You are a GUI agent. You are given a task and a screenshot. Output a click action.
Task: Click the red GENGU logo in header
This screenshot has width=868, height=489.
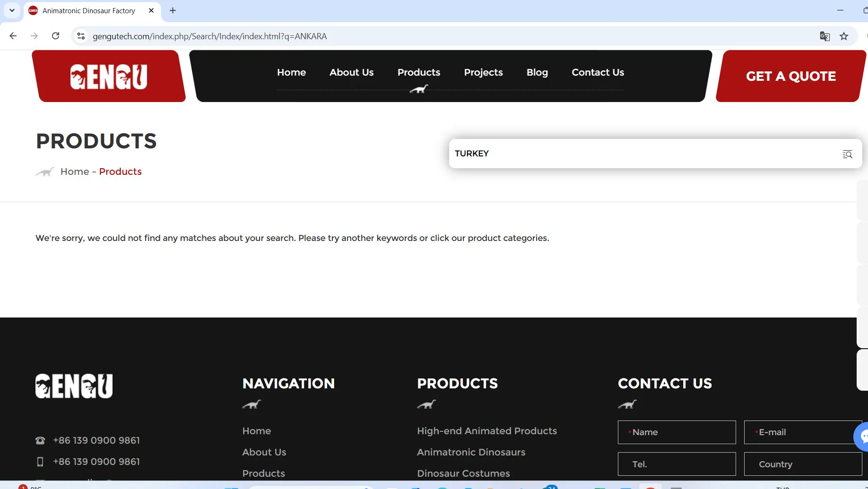(x=109, y=77)
